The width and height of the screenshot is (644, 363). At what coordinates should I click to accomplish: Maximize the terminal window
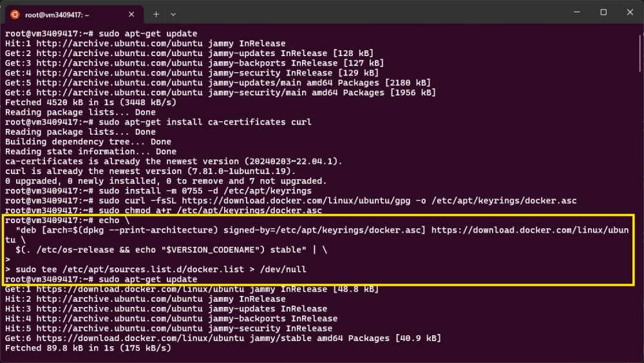point(603,12)
